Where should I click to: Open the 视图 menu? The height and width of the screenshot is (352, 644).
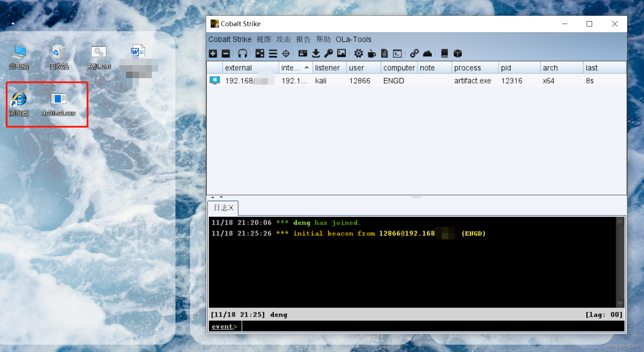pos(264,39)
